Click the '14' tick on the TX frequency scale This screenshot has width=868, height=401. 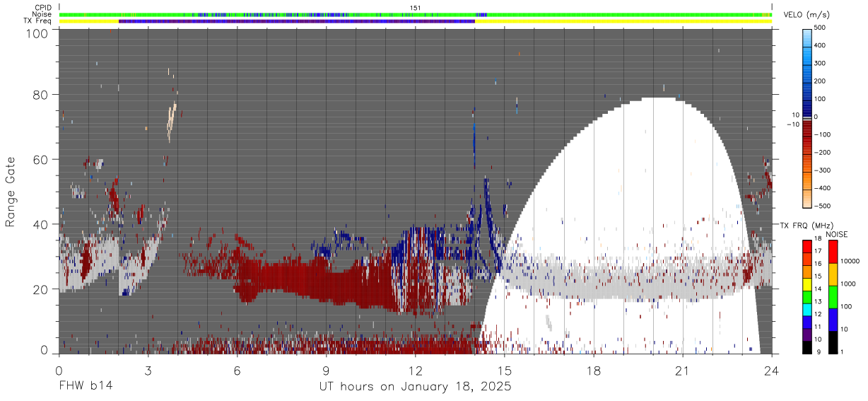tap(819, 290)
